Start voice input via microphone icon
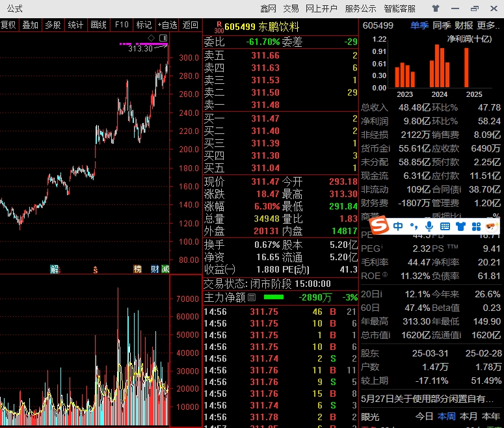The image size is (504, 428). pyautogui.click(x=429, y=226)
